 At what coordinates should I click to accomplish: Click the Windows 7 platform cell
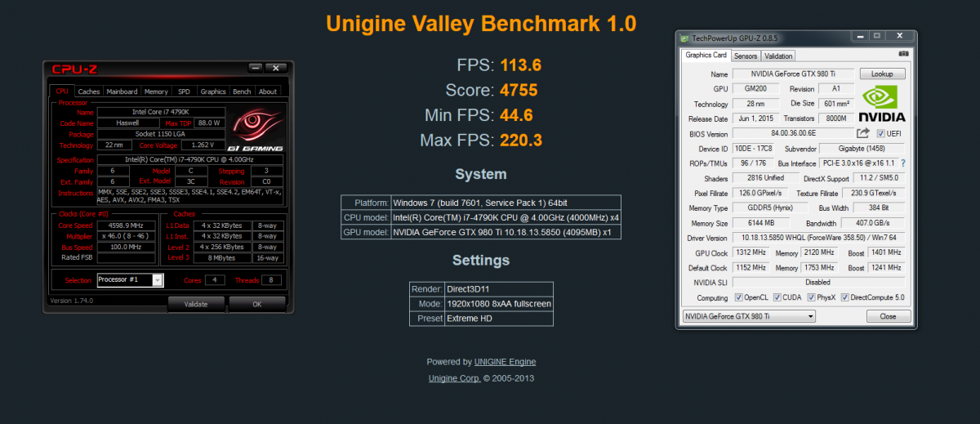(x=506, y=203)
